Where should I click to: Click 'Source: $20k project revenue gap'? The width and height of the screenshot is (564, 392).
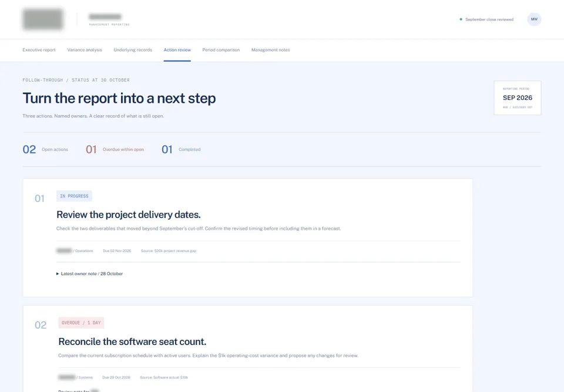(169, 251)
